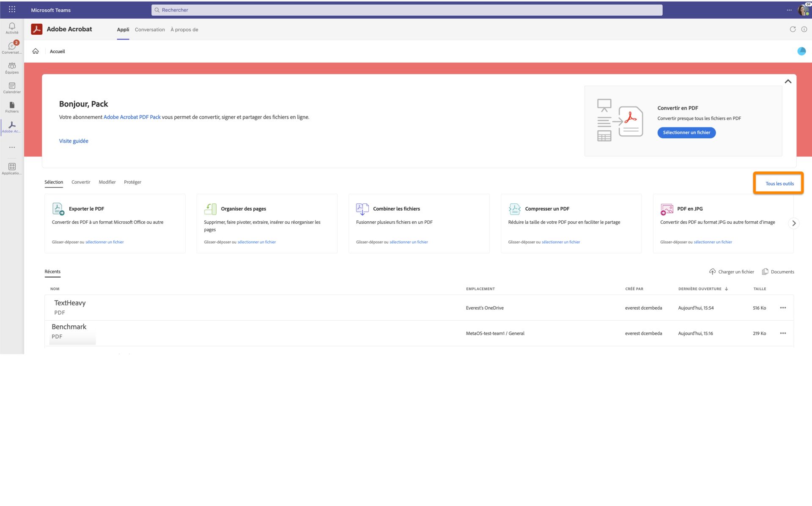The image size is (812, 506).
Task: Sort by the NOM column header
Action: pos(55,289)
